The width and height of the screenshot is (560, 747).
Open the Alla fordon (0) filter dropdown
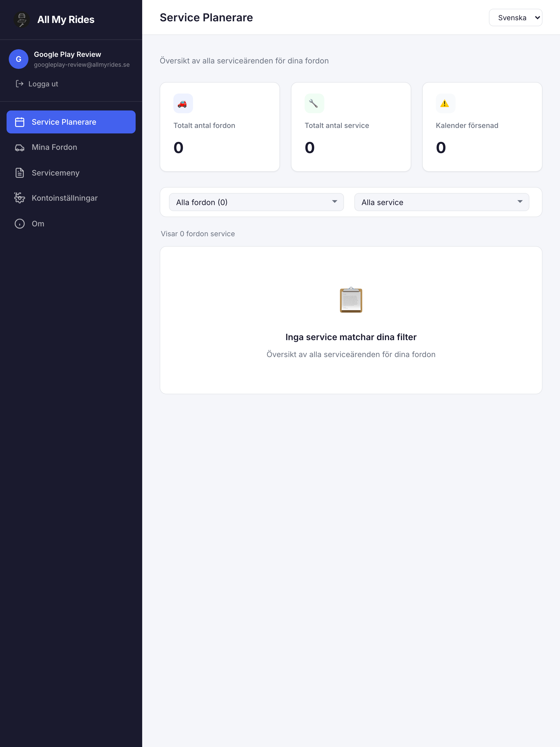256,202
